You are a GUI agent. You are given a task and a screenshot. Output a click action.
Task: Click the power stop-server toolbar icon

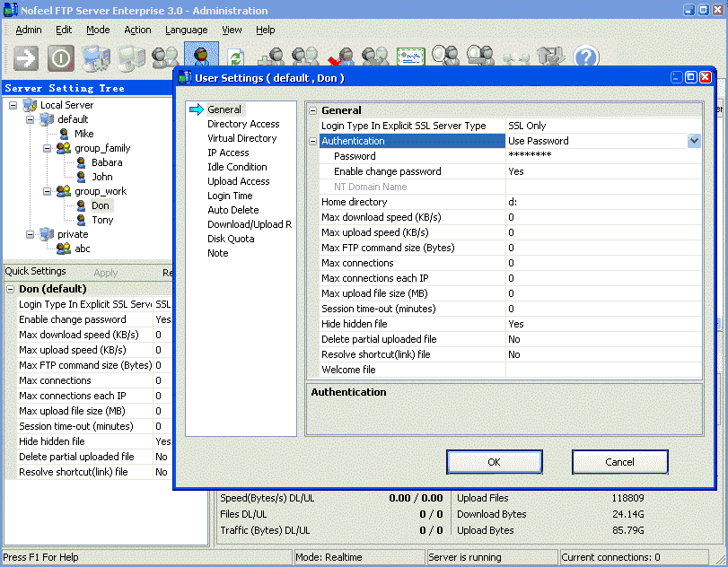[61, 58]
